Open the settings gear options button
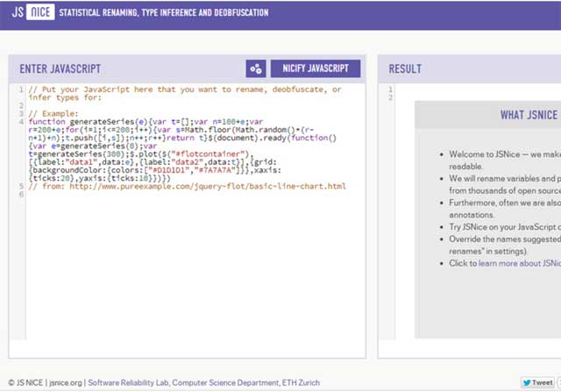 255,68
